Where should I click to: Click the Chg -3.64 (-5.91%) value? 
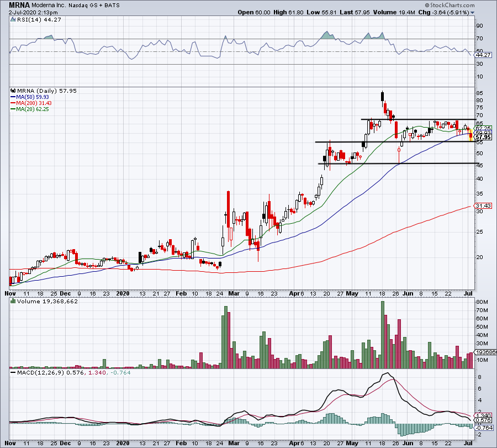tap(444, 12)
